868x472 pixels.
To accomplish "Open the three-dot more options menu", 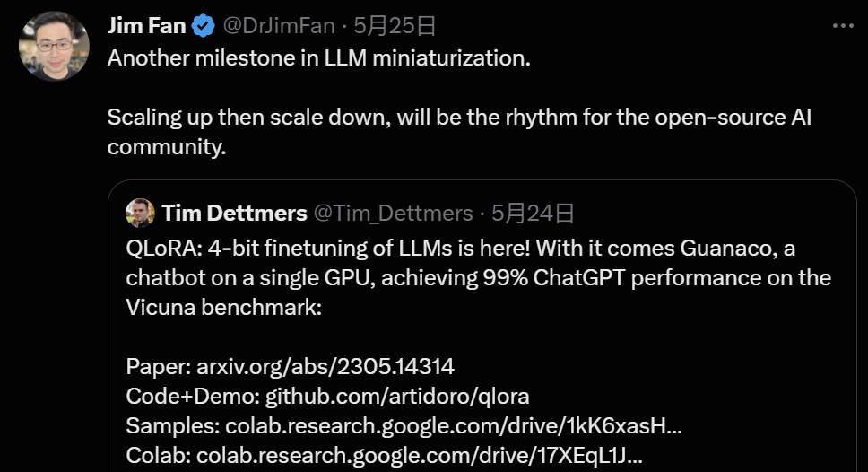I will [x=843, y=26].
